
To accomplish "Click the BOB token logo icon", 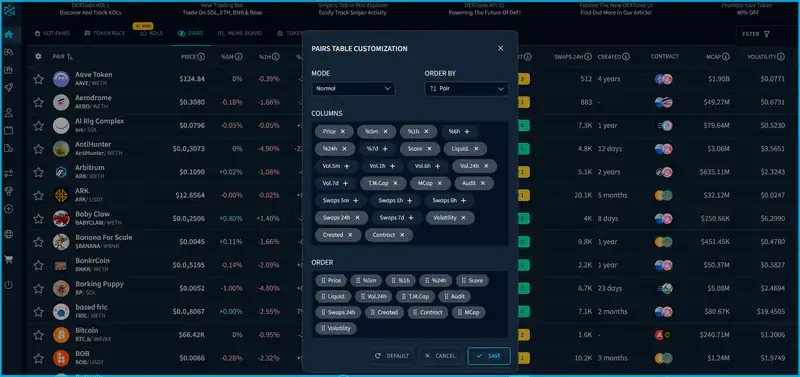I will click(61, 358).
